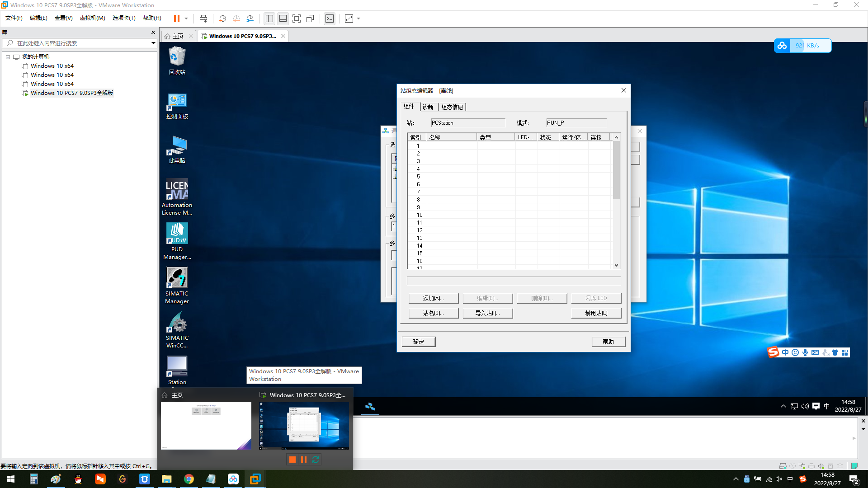Click the 站名(S)... button
The width and height of the screenshot is (868, 488).
tap(434, 313)
